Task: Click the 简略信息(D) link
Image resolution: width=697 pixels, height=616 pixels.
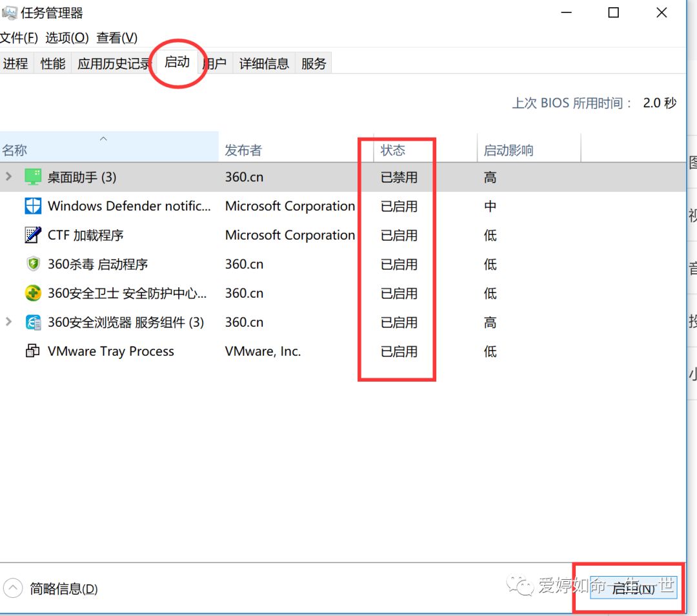Action: click(63, 589)
